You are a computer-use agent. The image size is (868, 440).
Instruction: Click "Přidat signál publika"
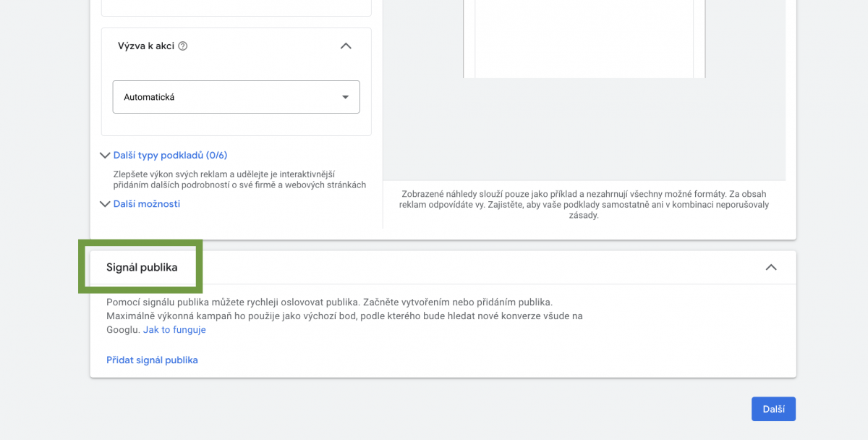(x=152, y=360)
